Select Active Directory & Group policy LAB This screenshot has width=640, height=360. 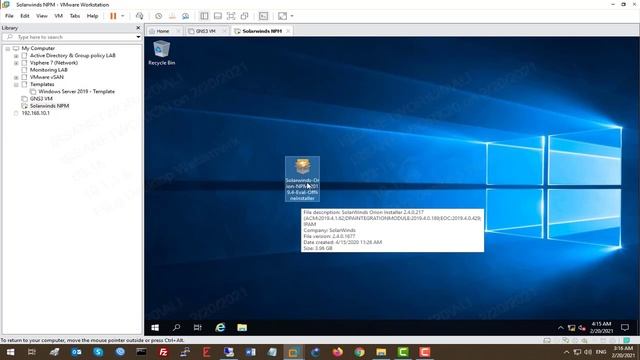pos(73,56)
